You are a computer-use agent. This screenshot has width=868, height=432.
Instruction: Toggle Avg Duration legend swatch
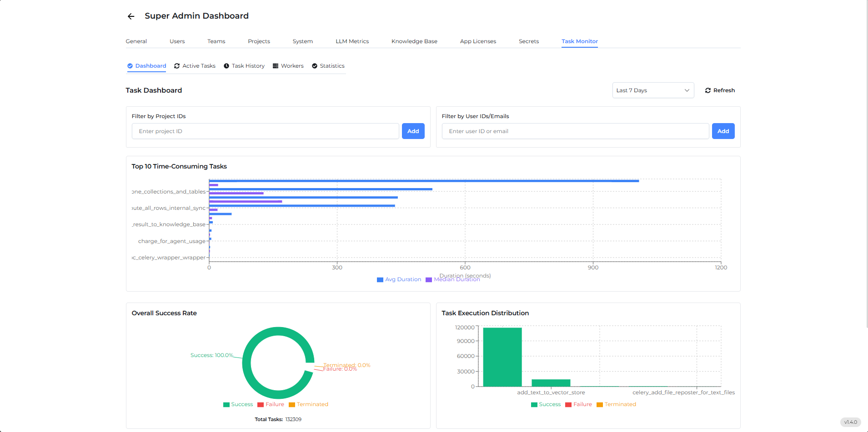380,280
